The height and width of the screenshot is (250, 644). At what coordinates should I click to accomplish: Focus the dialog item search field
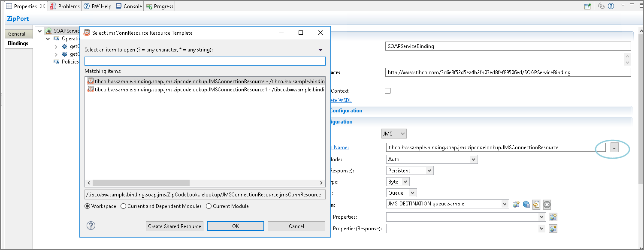pyautogui.click(x=205, y=61)
